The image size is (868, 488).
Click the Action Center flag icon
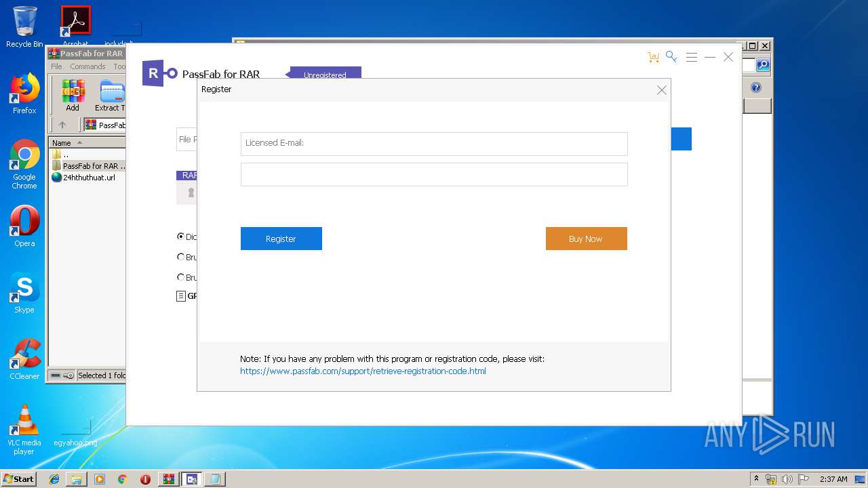tap(804, 479)
